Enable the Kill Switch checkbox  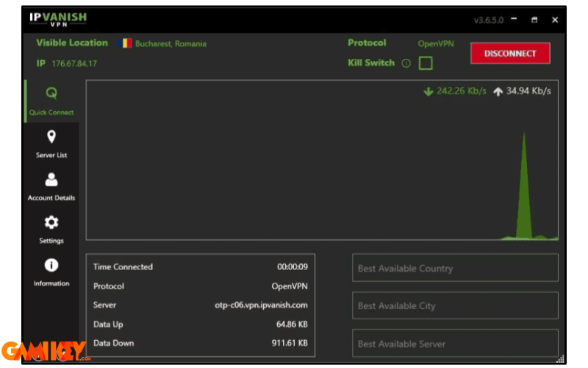(426, 63)
